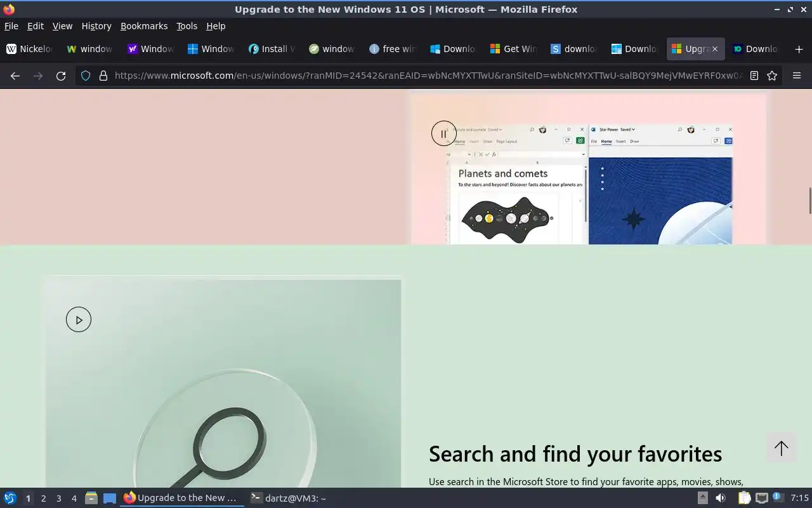Click the clock showing 7:15
This screenshot has height=508, width=812.
[x=799, y=498]
